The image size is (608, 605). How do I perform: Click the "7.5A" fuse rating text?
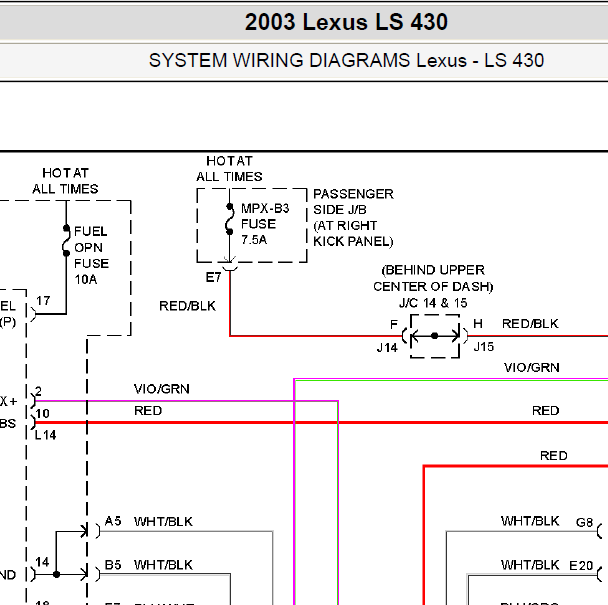254,240
